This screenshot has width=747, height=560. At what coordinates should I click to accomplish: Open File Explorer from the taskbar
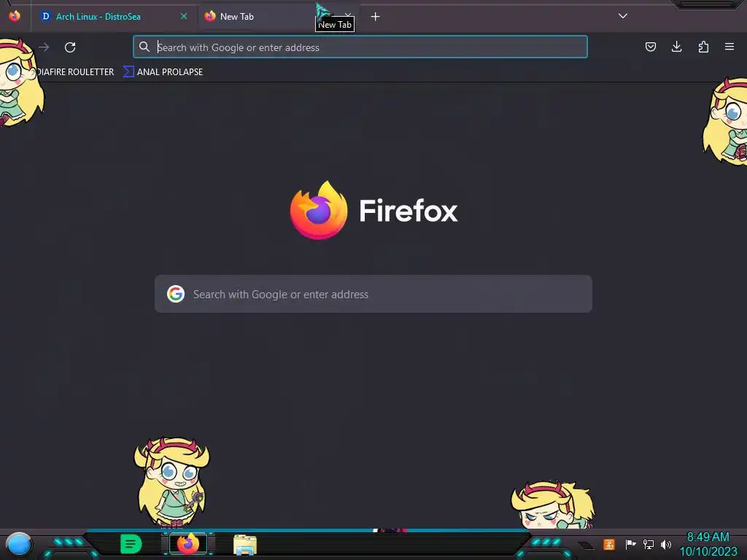245,545
